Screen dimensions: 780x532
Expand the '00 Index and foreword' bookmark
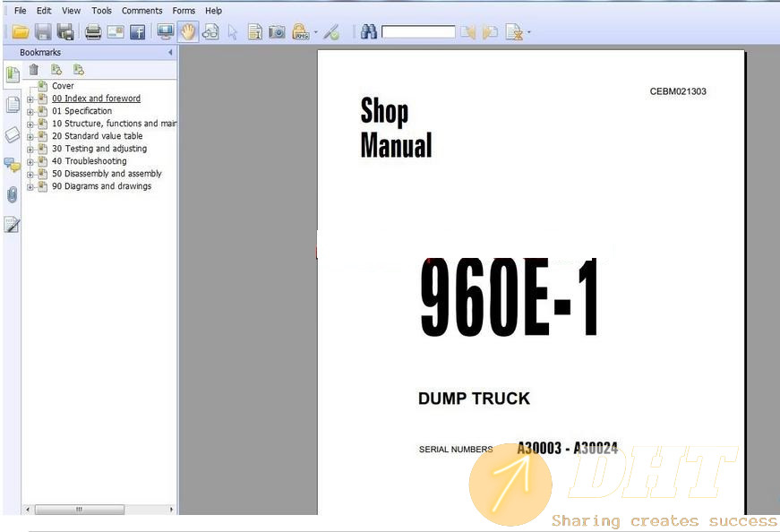pyautogui.click(x=30, y=99)
